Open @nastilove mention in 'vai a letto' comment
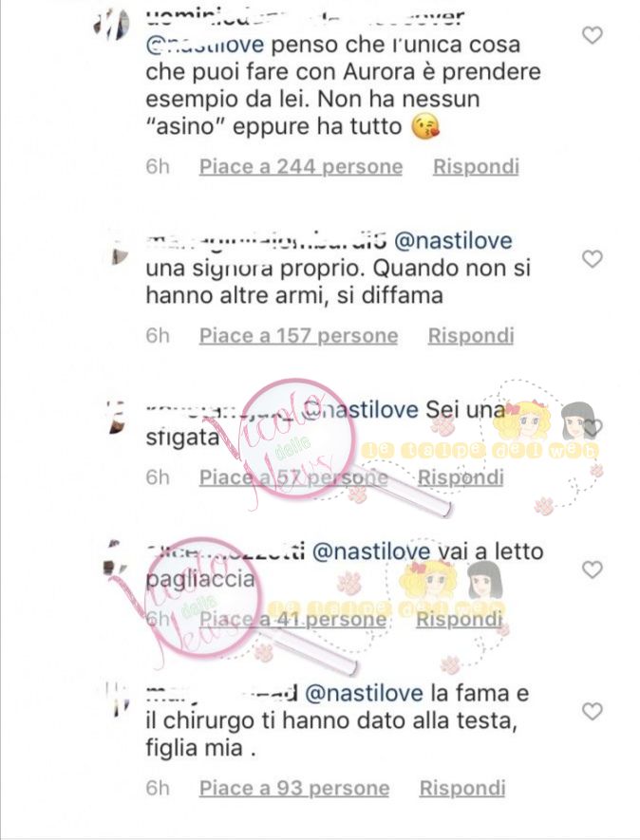This screenshot has height=840, width=640. pos(371,551)
